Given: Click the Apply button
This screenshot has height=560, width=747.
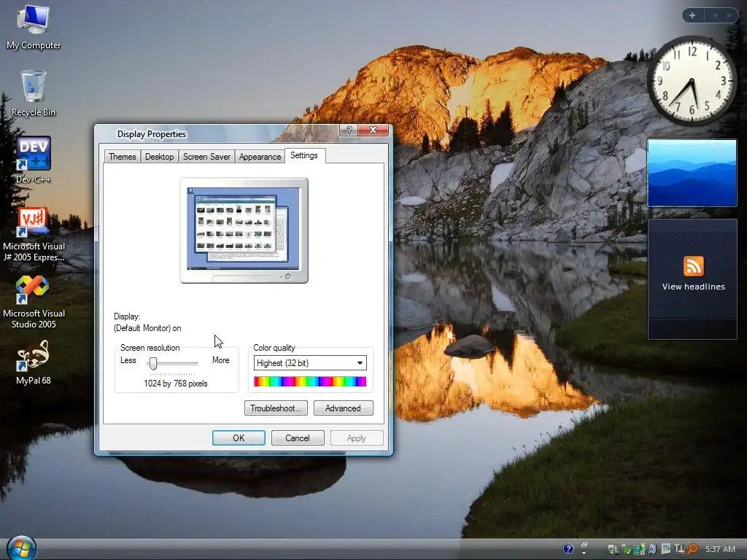Looking at the screenshot, I should point(356,438).
